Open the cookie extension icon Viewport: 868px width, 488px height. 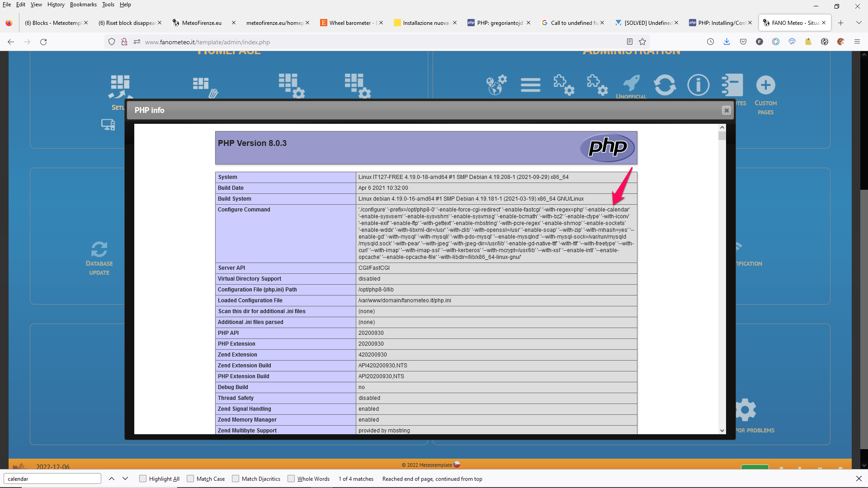tap(841, 42)
